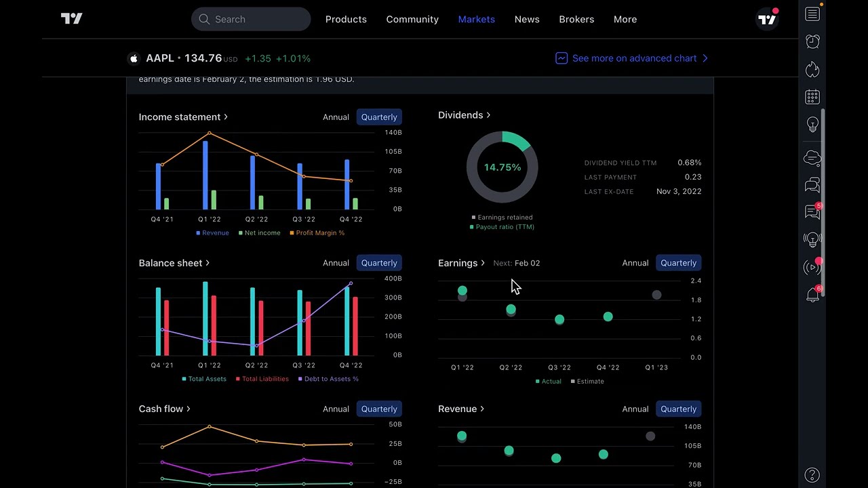Image resolution: width=868 pixels, height=488 pixels.
Task: Open the broadcasting lightbulb icon in sidebar
Action: pyautogui.click(x=812, y=239)
